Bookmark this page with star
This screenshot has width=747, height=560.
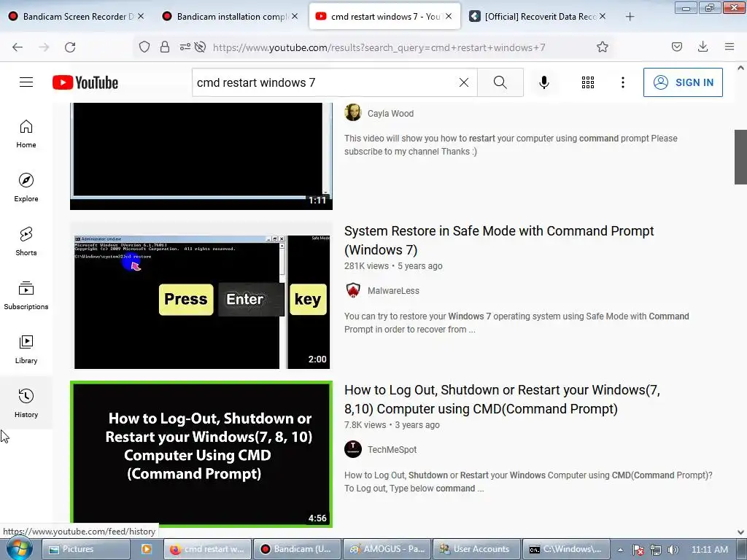coord(602,47)
